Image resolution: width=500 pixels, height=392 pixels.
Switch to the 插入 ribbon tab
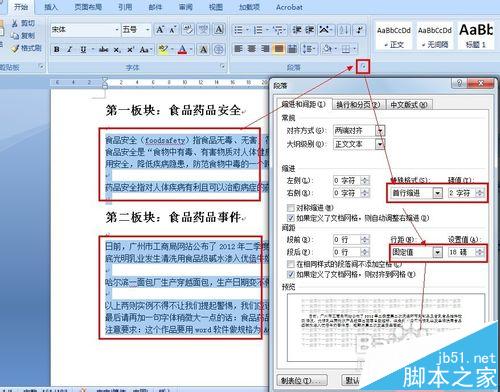(x=51, y=7)
